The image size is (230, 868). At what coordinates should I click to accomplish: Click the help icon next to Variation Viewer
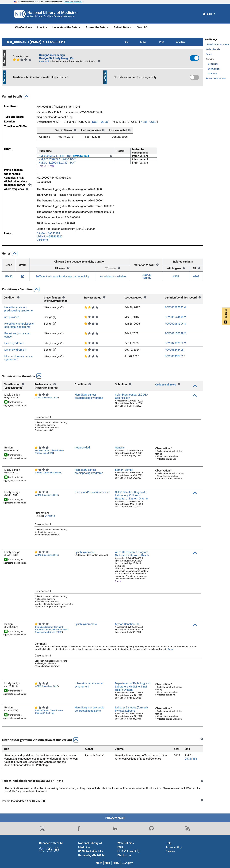(x=157, y=265)
